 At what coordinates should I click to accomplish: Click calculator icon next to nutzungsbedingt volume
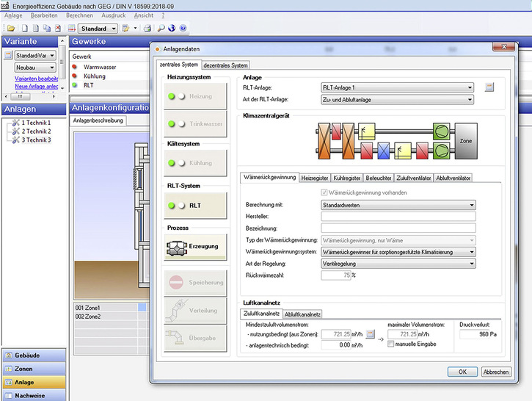[371, 334]
